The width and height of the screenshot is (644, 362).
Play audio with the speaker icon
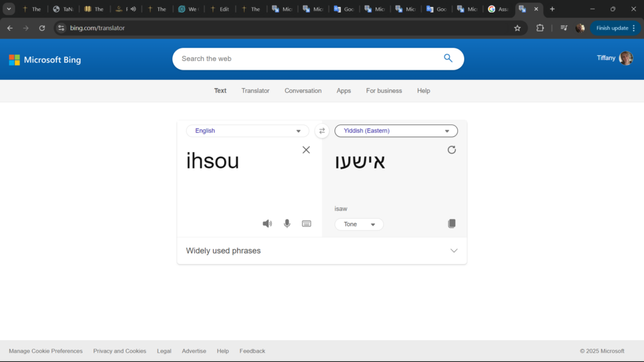267,224
